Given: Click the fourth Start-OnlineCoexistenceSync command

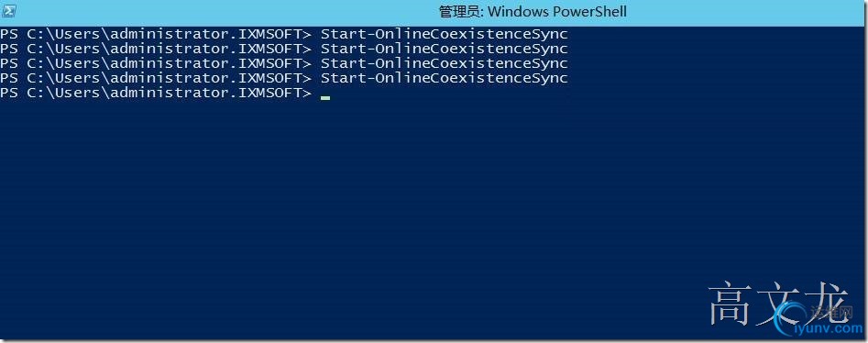Looking at the screenshot, I should 445,78.
